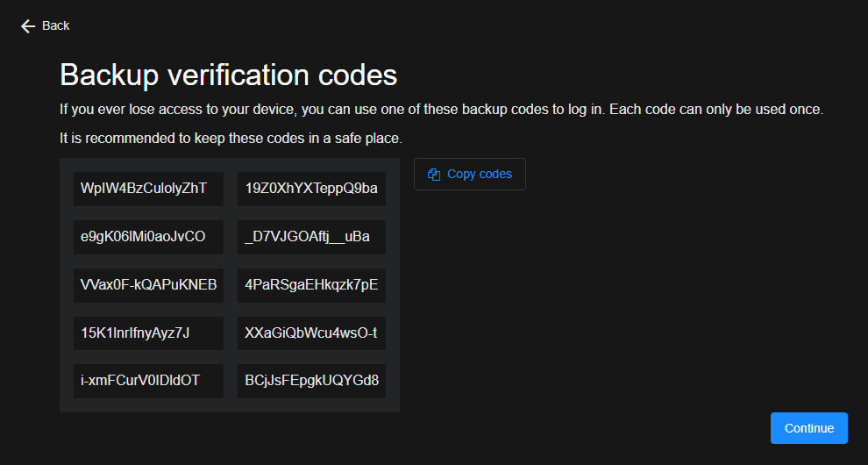Click the safe place recommendation text
The image size is (868, 465).
pyautogui.click(x=231, y=139)
